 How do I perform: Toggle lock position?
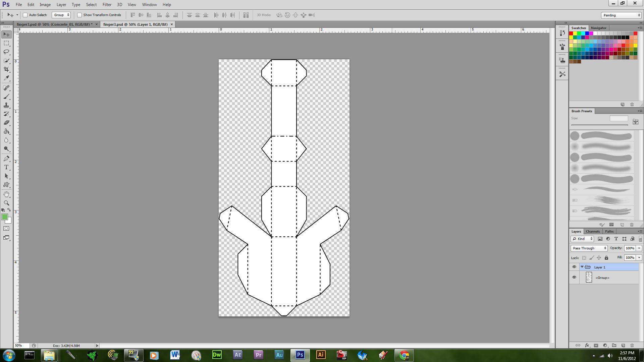click(x=599, y=258)
